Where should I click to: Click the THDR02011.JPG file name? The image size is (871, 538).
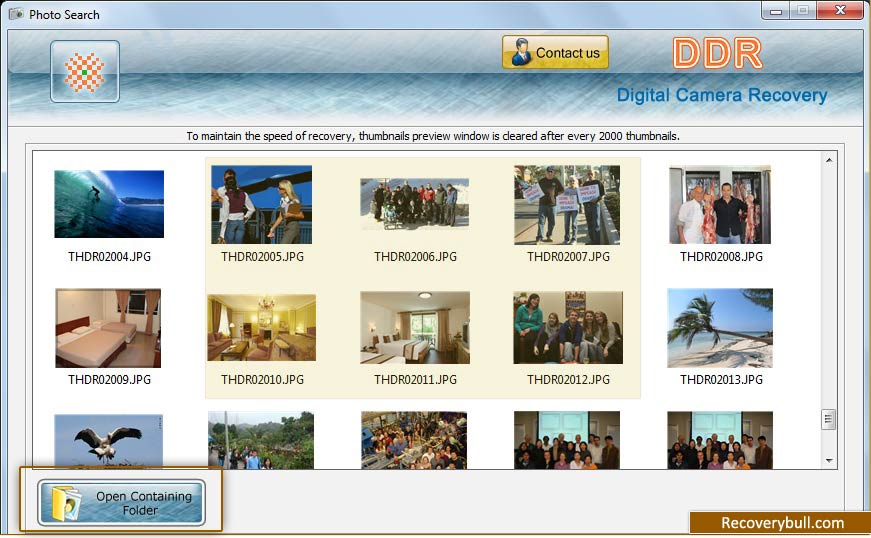(415, 380)
